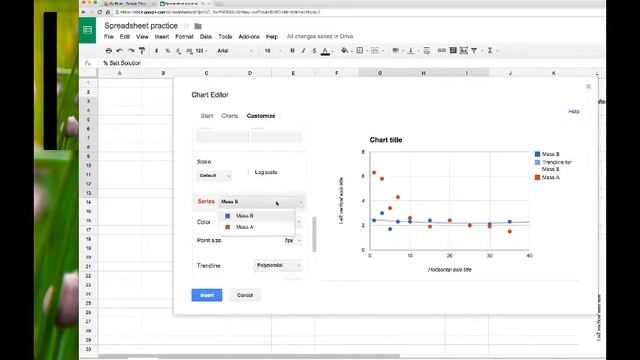Open the Edit menu
This screenshot has width=640, height=360.
click(x=124, y=36)
